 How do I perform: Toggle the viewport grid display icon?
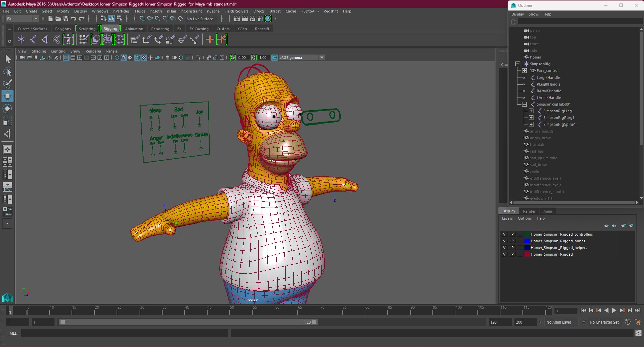[x=66, y=58]
